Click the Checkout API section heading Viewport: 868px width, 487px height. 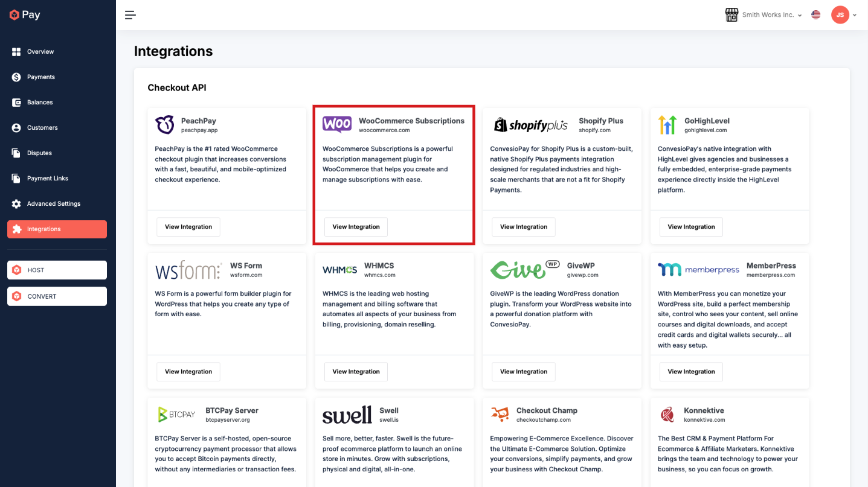[177, 88]
